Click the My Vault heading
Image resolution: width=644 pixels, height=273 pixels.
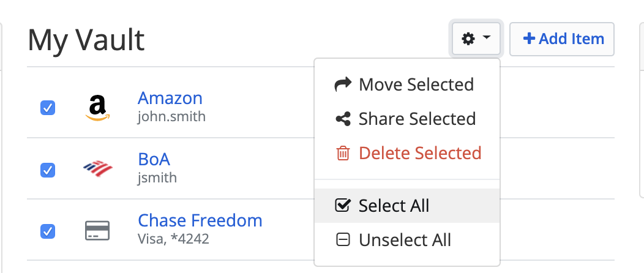(86, 40)
